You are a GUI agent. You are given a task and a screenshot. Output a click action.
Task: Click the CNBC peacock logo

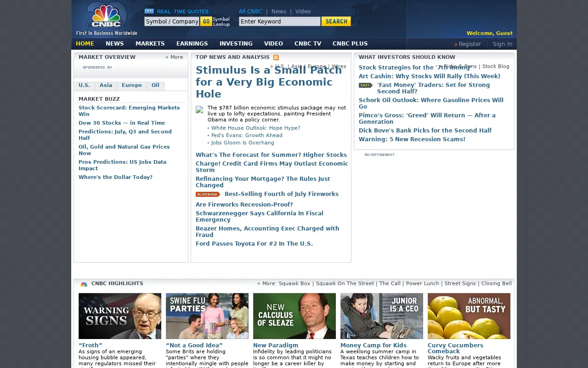[107, 16]
